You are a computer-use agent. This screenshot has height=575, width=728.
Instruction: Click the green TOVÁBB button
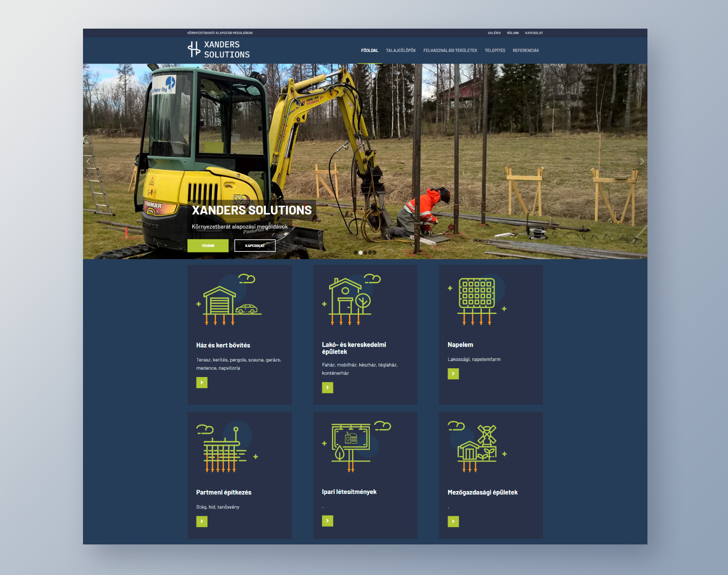tap(208, 246)
